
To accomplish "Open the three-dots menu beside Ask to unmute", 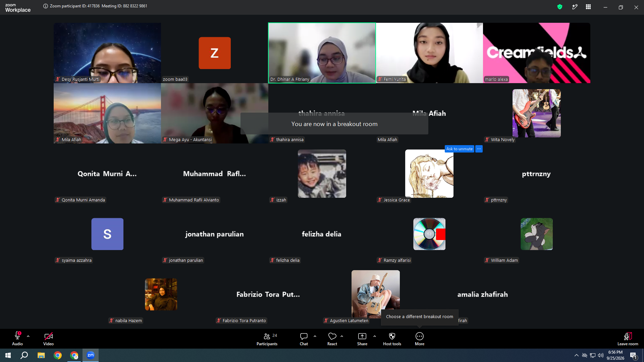I will [x=479, y=149].
